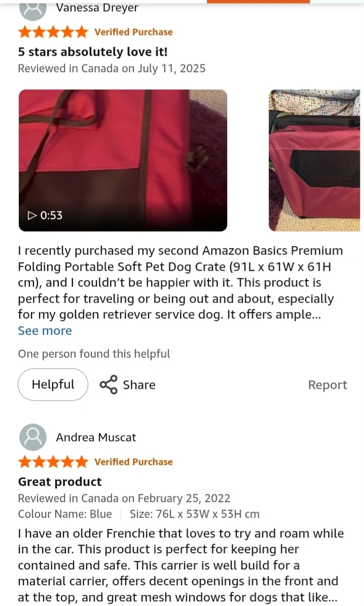This screenshot has width=364, height=606.
Task: Click the five-star rating on Andrea's review
Action: click(x=53, y=462)
